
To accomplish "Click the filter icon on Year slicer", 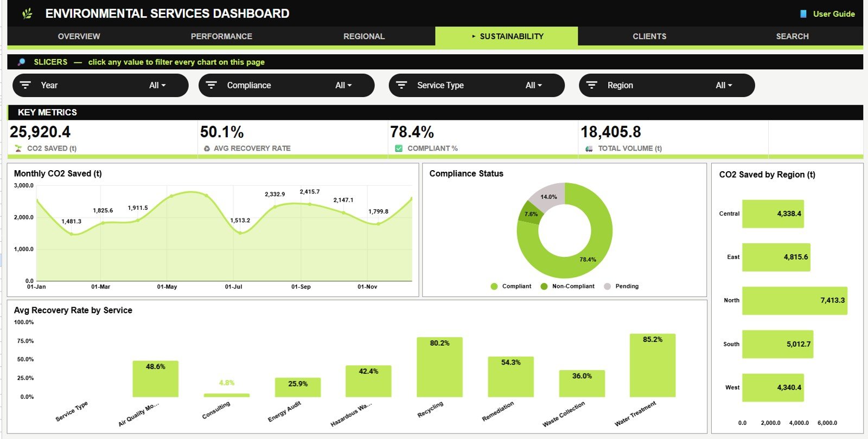I will [x=25, y=85].
